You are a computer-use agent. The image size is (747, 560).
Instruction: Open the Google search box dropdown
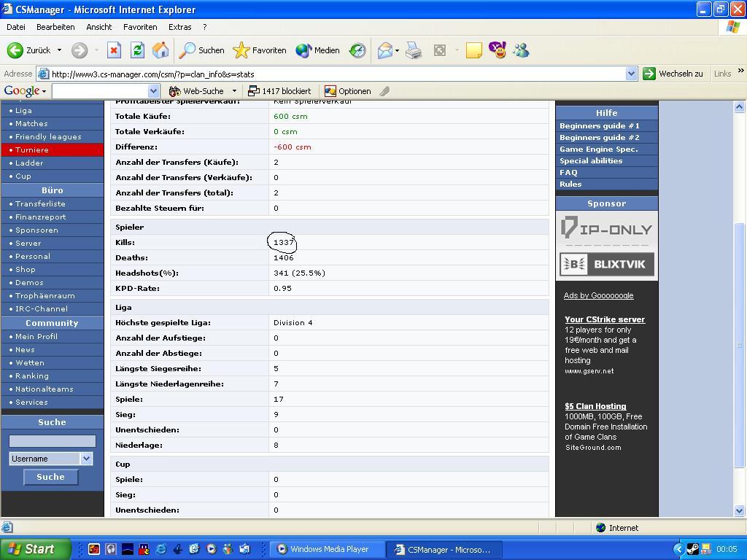(153, 91)
